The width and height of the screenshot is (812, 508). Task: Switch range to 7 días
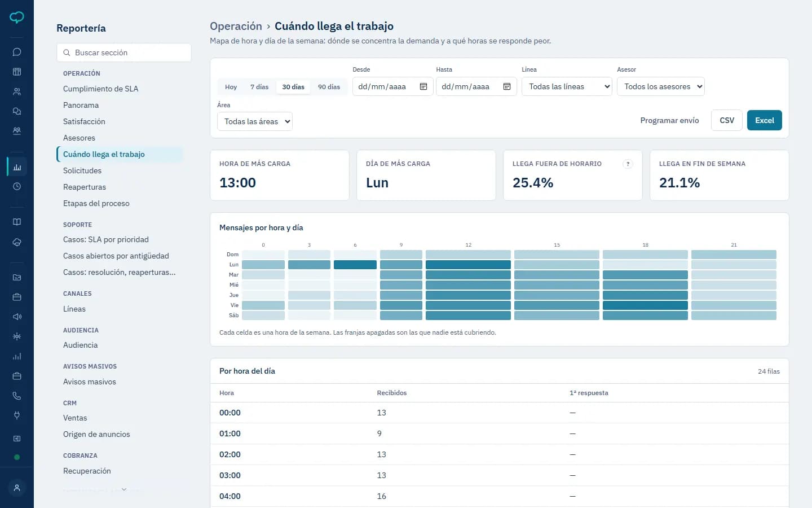259,87
